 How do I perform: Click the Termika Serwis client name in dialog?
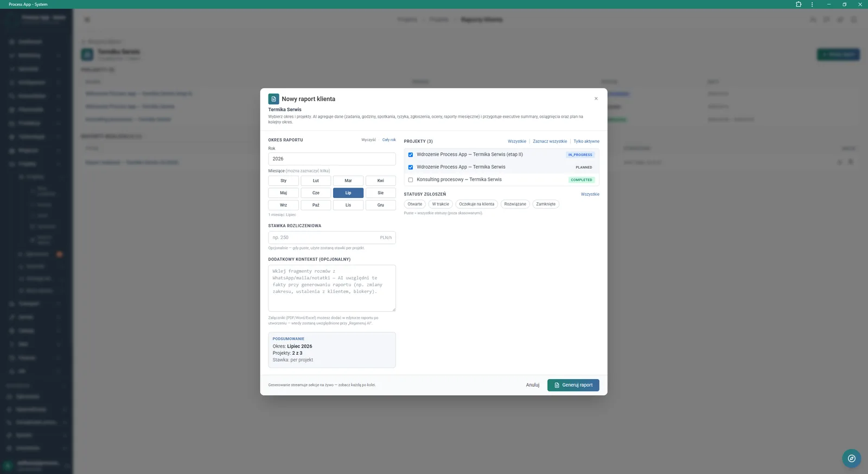(285, 110)
